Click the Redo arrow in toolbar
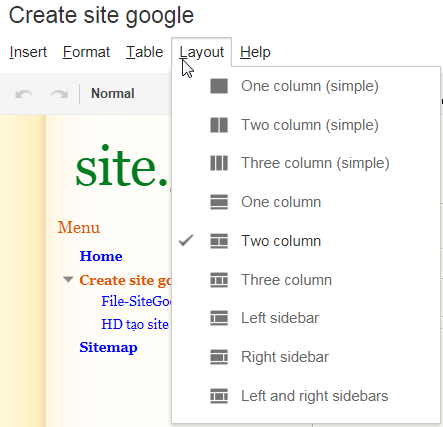The image size is (443, 427). click(59, 94)
